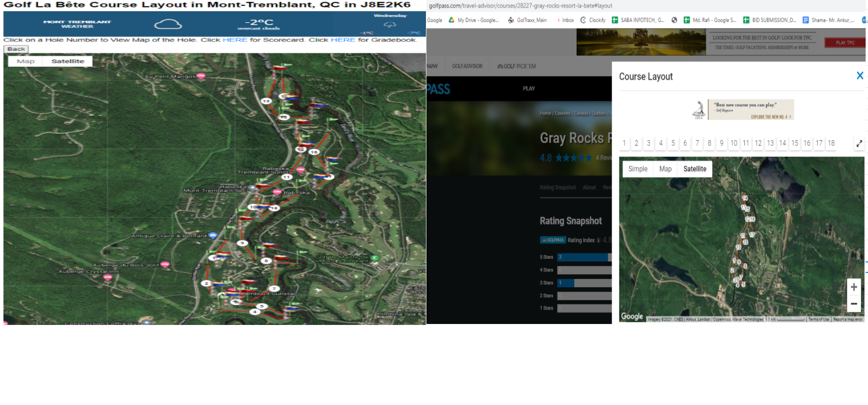Click the Back button
Image resolution: width=868 pixels, height=405 pixels.
(x=16, y=49)
